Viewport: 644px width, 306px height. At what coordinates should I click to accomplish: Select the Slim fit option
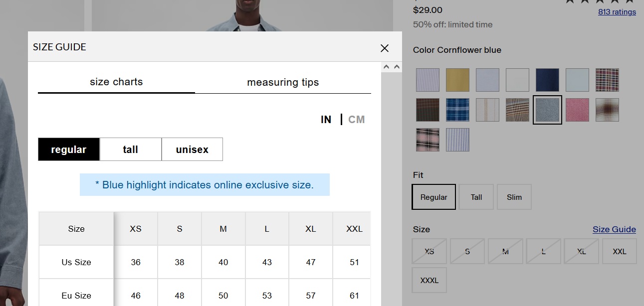pyautogui.click(x=514, y=197)
